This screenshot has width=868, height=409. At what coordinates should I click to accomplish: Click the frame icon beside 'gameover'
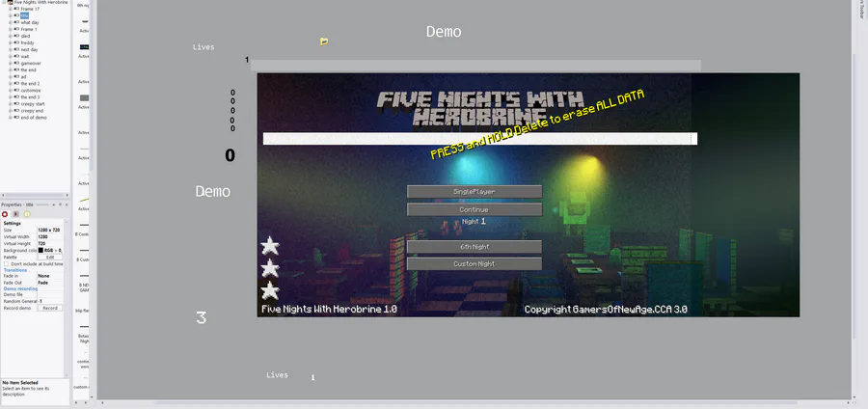[x=16, y=63]
